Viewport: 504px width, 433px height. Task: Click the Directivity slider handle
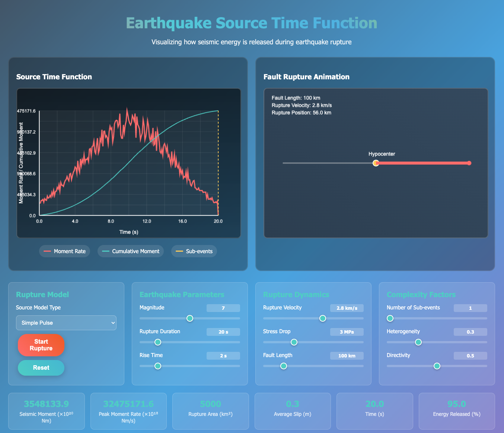[437, 366]
